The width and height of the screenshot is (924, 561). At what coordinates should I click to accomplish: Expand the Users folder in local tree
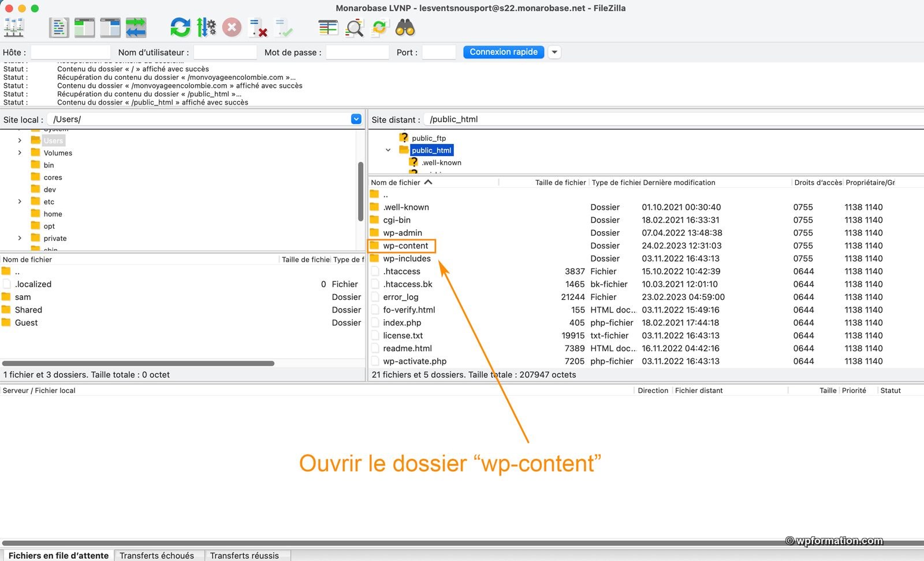tap(20, 140)
